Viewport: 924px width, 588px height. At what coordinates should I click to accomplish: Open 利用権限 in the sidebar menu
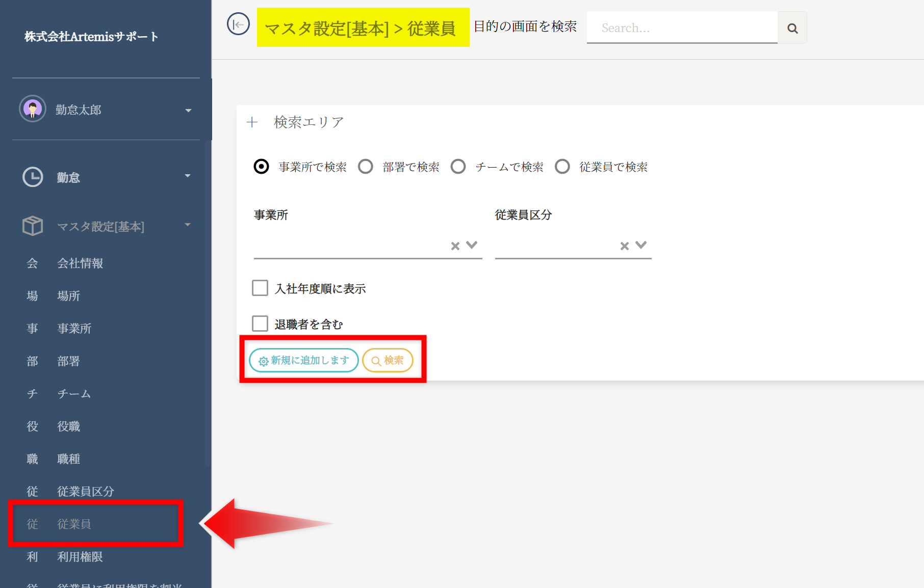point(80,557)
